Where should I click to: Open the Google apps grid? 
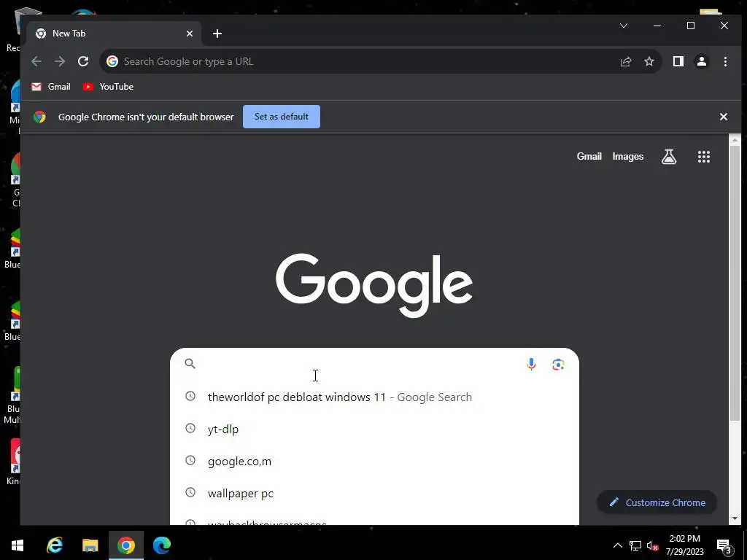pyautogui.click(x=704, y=157)
